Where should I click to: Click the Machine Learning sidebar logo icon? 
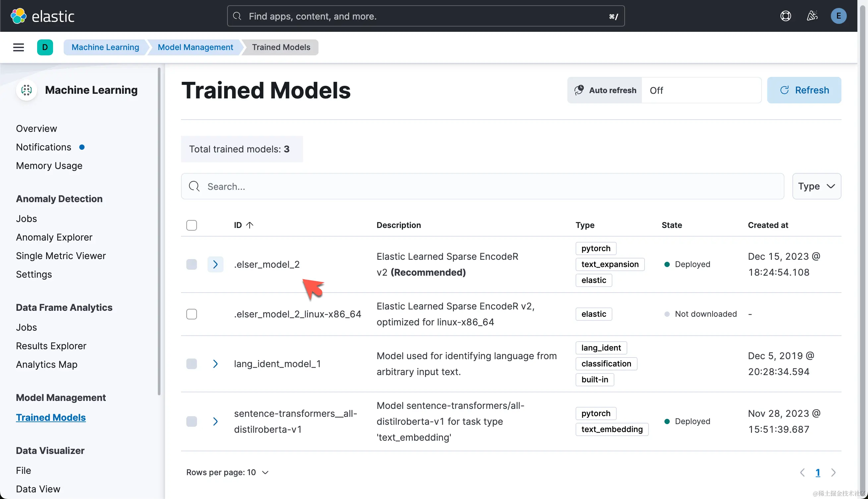click(27, 90)
